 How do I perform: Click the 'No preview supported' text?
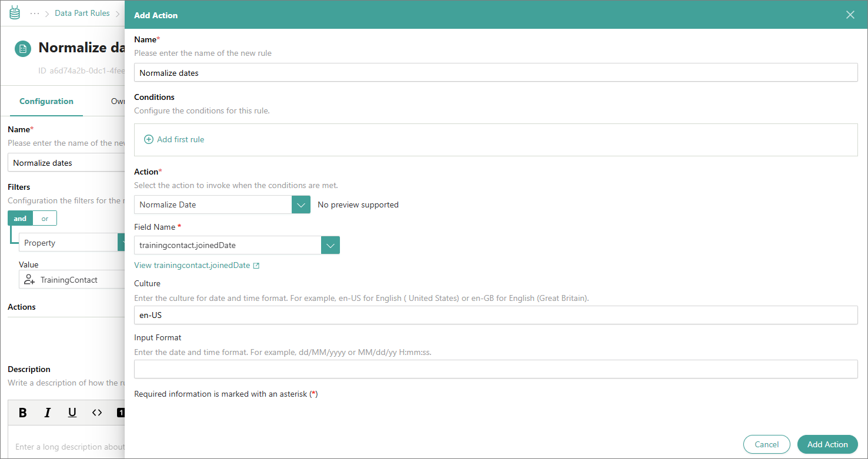tap(358, 205)
